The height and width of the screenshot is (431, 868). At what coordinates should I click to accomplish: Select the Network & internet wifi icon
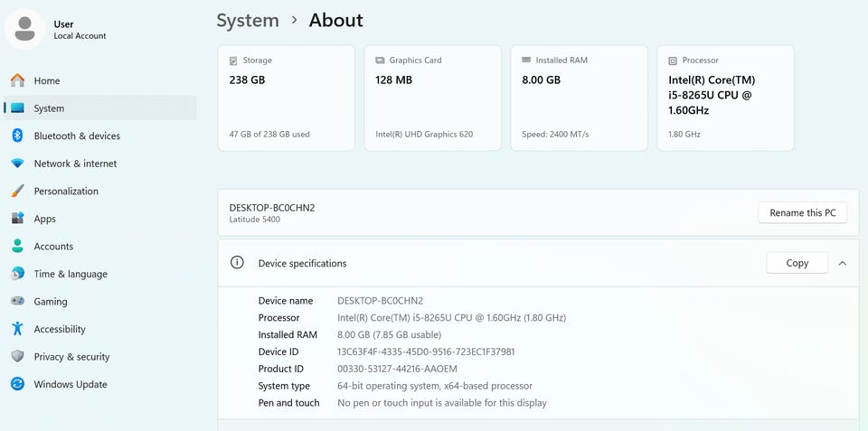click(17, 164)
